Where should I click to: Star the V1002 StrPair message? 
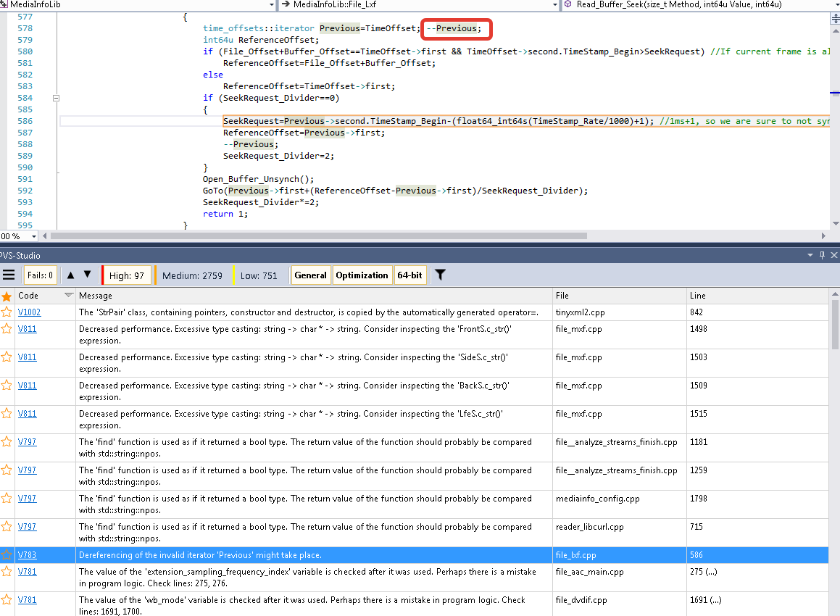[7, 312]
